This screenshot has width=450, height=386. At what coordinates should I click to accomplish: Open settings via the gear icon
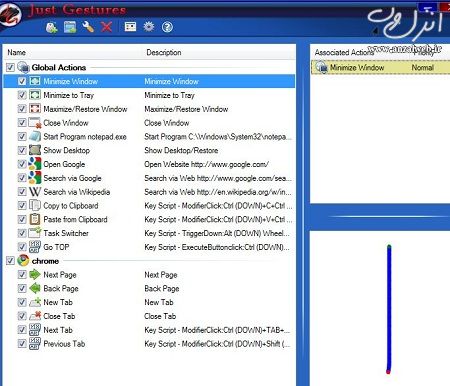click(149, 27)
